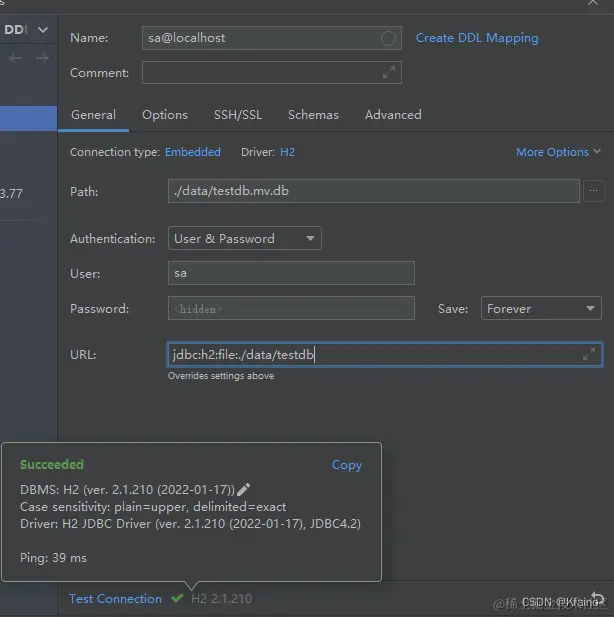
Task: Click Create DDL Mapping link
Action: pyautogui.click(x=477, y=38)
